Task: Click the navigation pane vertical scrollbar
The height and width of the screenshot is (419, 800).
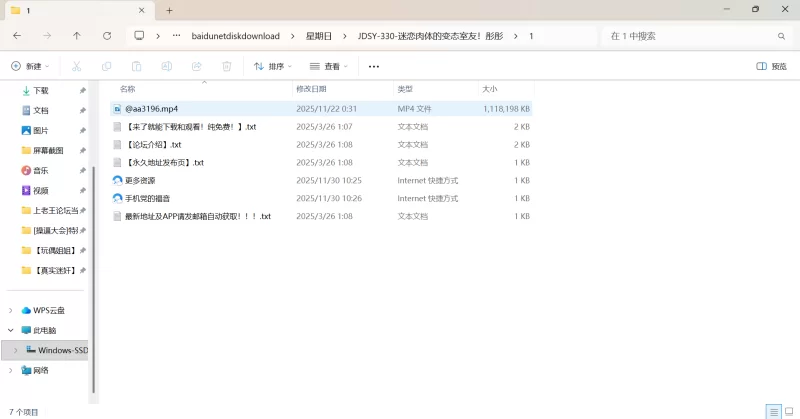Action: click(93, 250)
